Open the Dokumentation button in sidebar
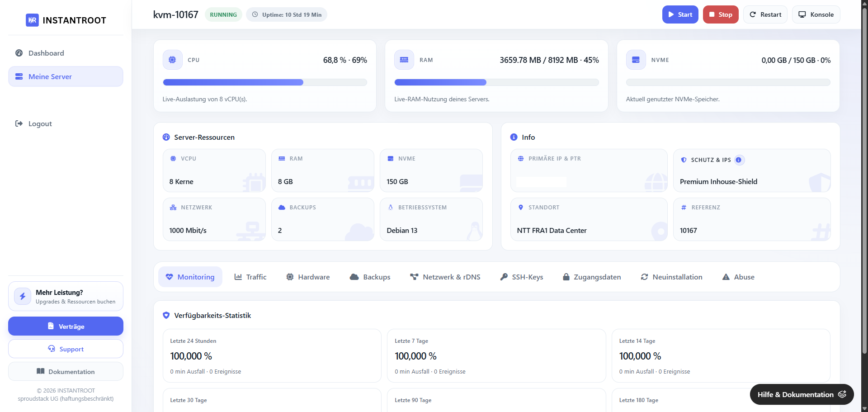 point(66,371)
